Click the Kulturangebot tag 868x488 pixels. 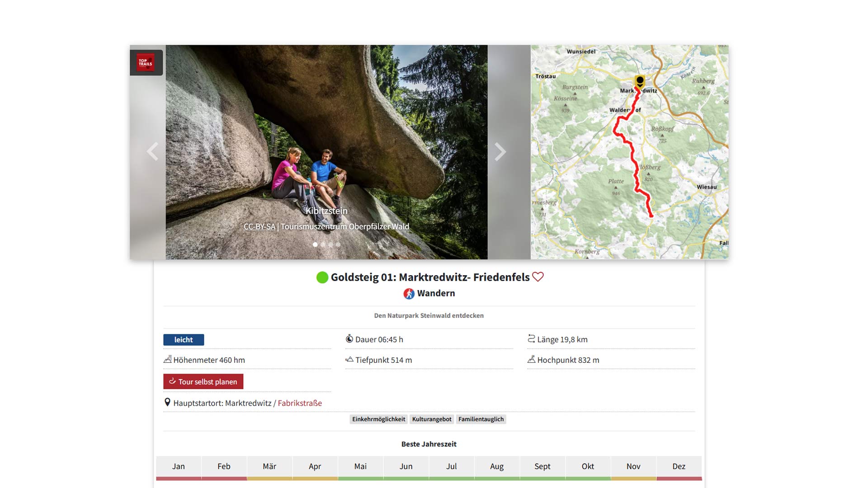click(x=431, y=419)
